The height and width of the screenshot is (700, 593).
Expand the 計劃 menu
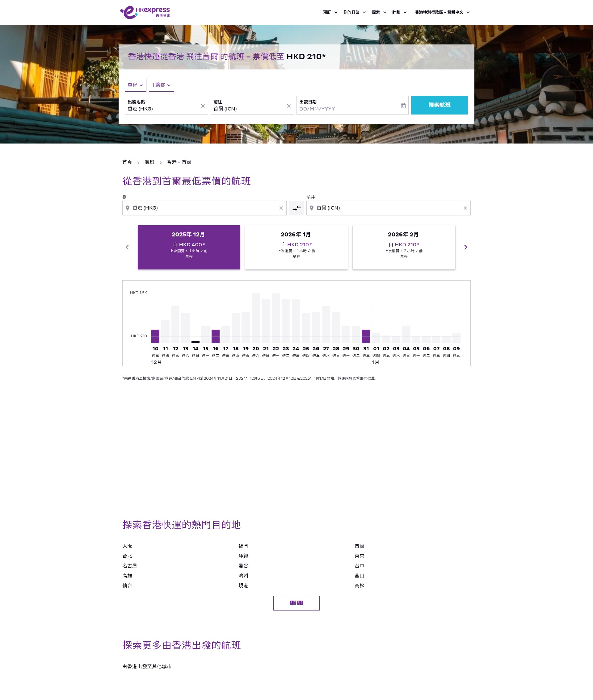click(x=399, y=12)
